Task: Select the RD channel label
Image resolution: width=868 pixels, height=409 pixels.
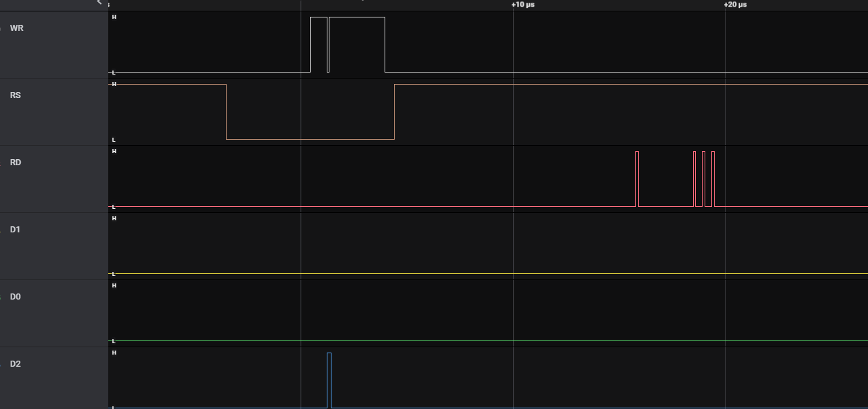Action: pyautogui.click(x=15, y=163)
